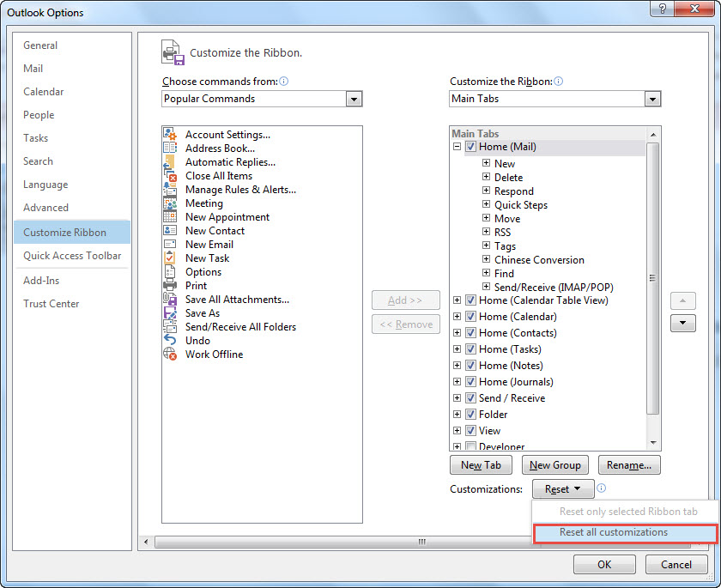
Task: Select the Tags group row
Action: pos(505,246)
